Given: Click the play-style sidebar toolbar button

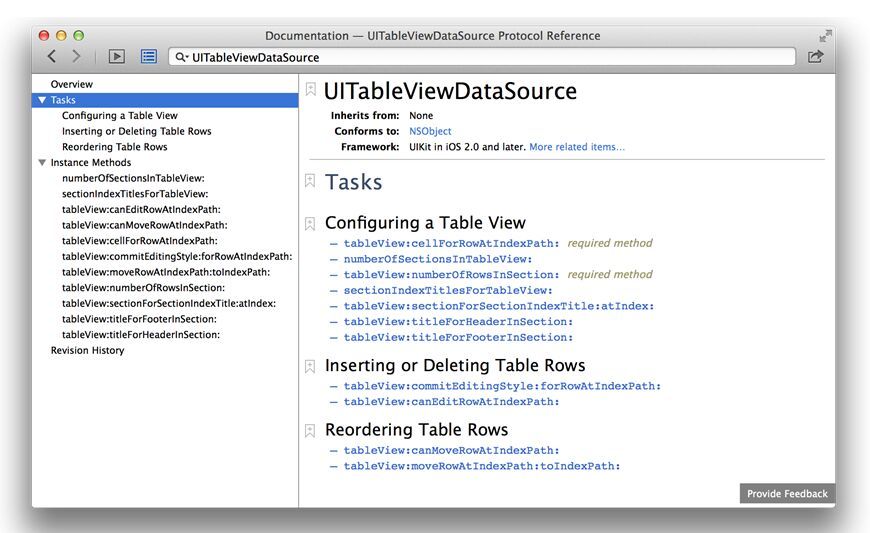Looking at the screenshot, I should click(117, 57).
